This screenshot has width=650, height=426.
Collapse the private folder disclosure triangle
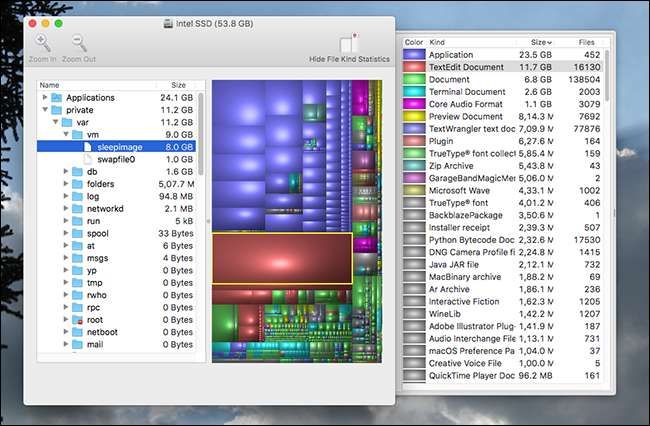pyautogui.click(x=45, y=111)
